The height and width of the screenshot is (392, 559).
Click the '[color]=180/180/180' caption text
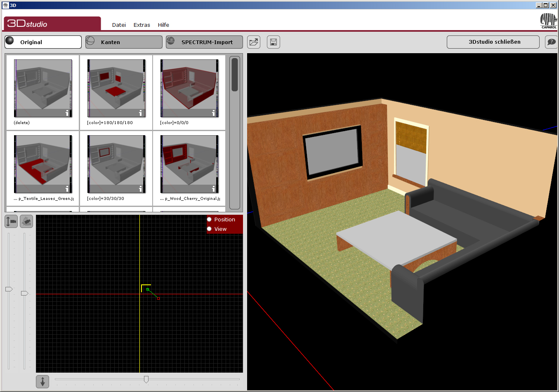tap(110, 123)
